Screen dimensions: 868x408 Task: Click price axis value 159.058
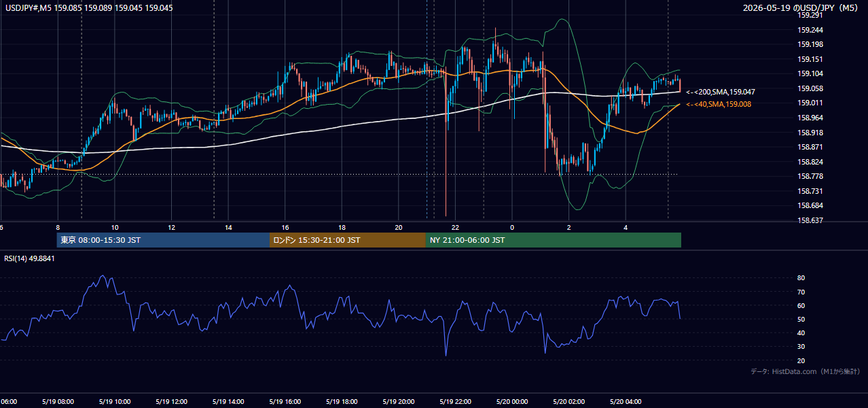(810, 88)
